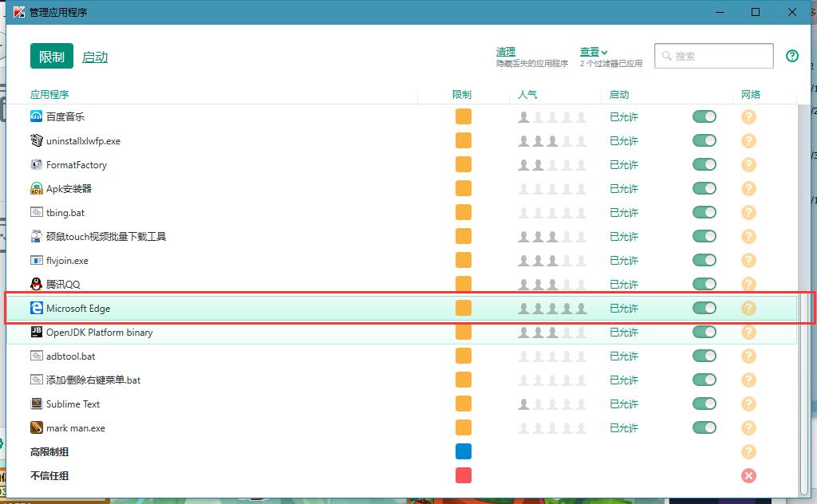
Task: Open help with the green question mark icon
Action: click(792, 56)
